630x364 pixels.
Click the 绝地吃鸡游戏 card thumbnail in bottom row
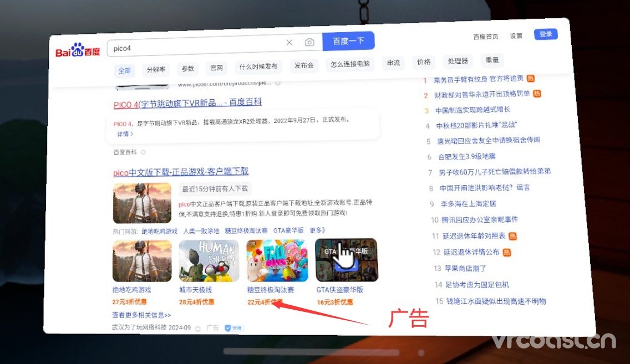(x=142, y=262)
